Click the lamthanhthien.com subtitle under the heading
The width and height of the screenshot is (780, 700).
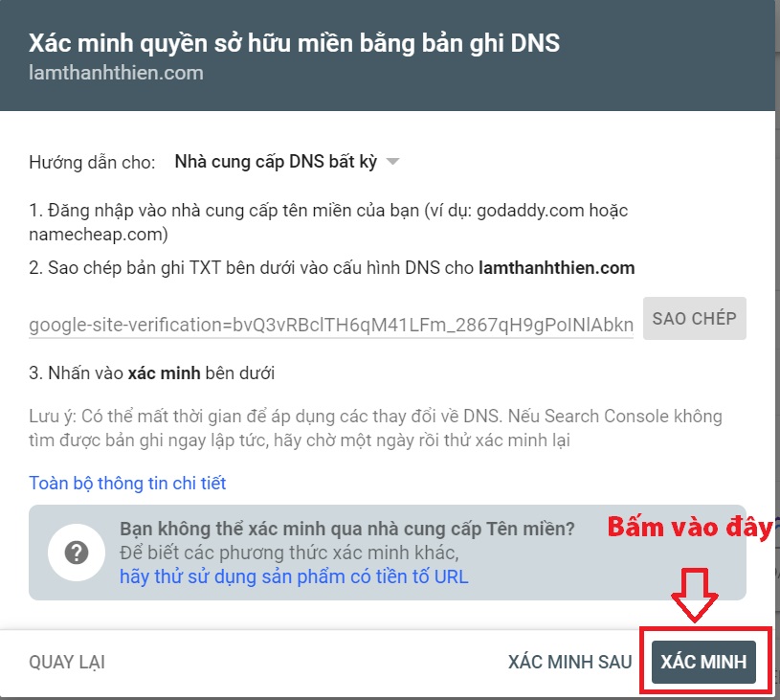point(115,71)
